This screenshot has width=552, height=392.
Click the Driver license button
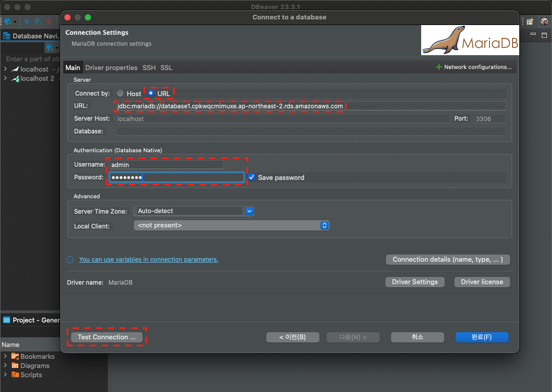(482, 282)
